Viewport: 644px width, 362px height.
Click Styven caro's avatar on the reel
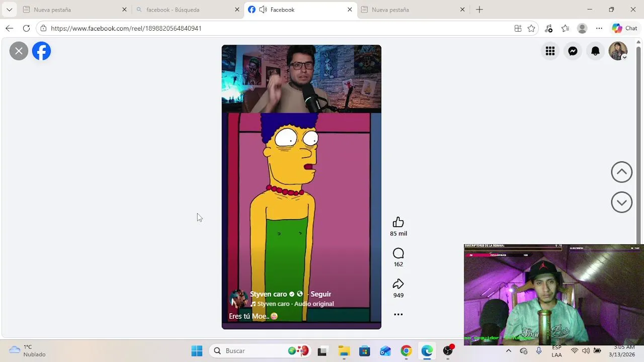238,299
